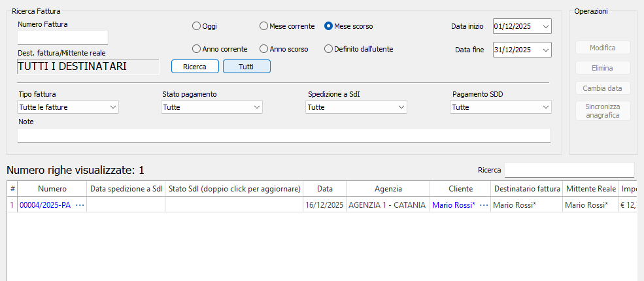Open the Spedizione a SdI dropdown
This screenshot has width=644, height=281.
click(x=356, y=107)
